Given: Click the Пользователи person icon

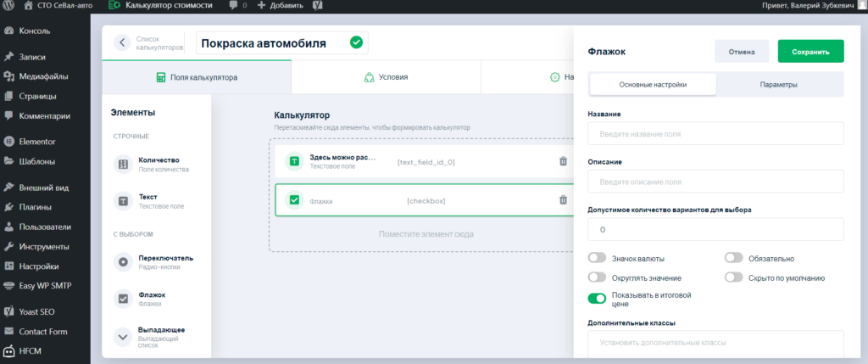Looking at the screenshot, I should pyautogui.click(x=8, y=227).
